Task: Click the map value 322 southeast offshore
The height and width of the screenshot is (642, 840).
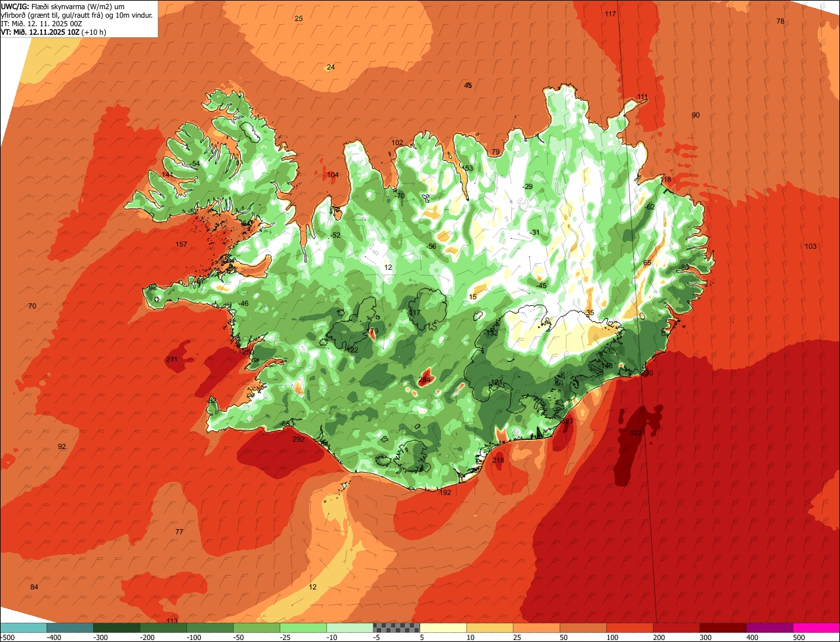Action: [636, 433]
